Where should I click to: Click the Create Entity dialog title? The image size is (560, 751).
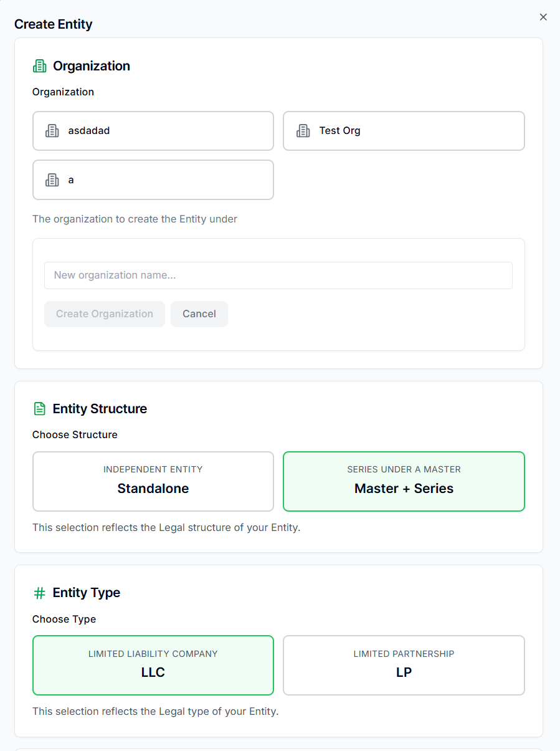point(54,24)
